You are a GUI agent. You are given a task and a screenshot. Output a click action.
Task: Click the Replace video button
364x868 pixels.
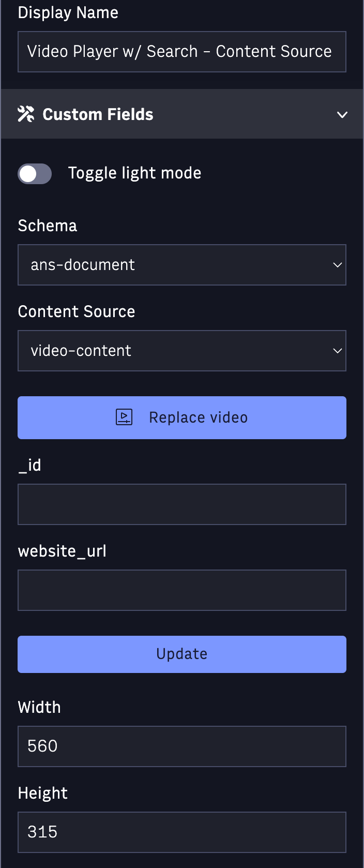coord(182,417)
